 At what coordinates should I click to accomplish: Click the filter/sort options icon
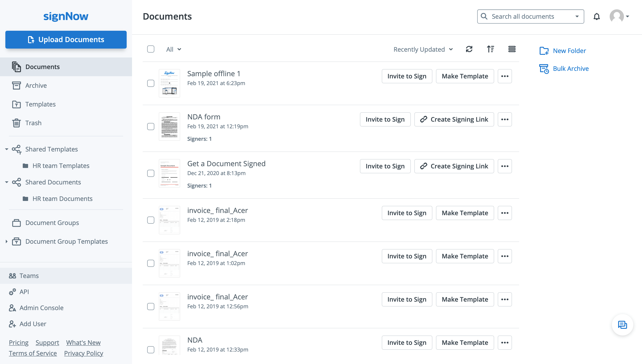point(490,49)
